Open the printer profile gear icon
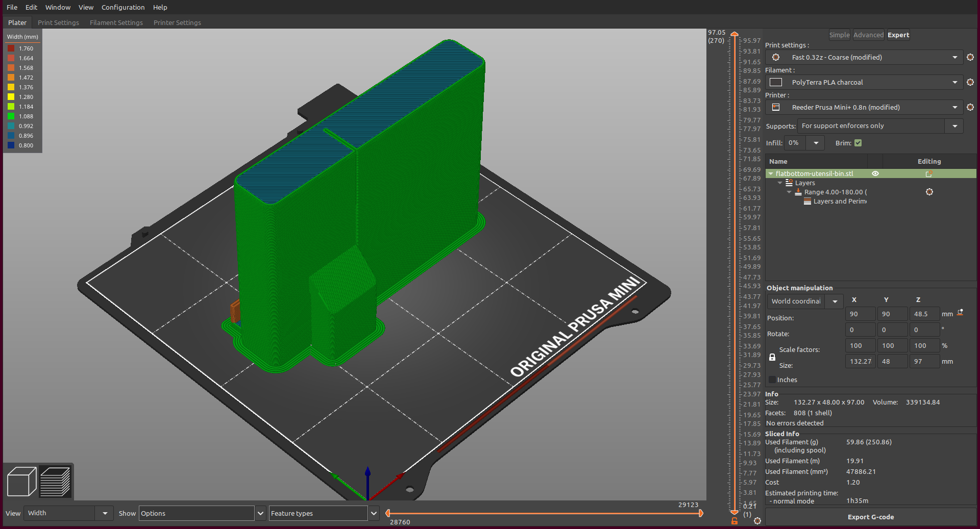980x529 pixels. point(970,107)
